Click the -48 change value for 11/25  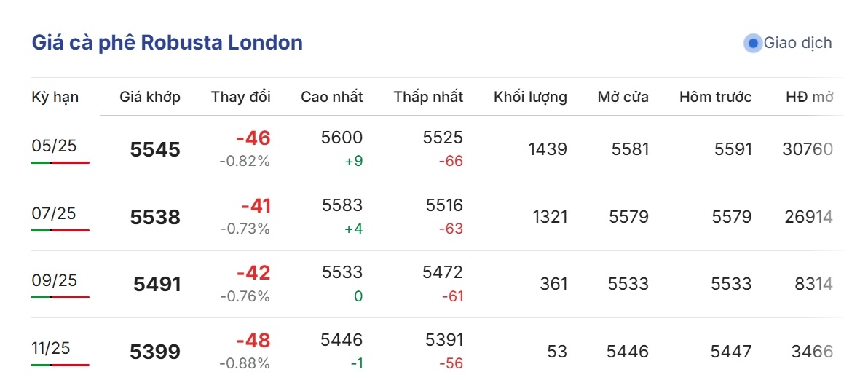(x=253, y=341)
